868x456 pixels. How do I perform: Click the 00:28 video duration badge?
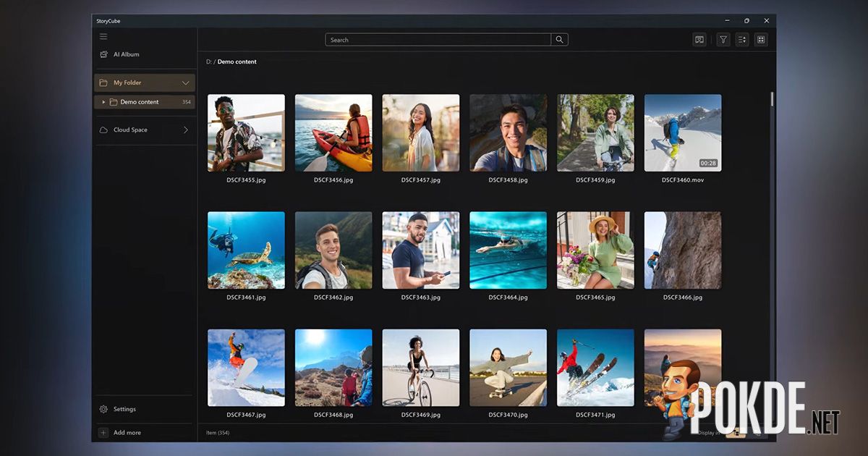708,163
